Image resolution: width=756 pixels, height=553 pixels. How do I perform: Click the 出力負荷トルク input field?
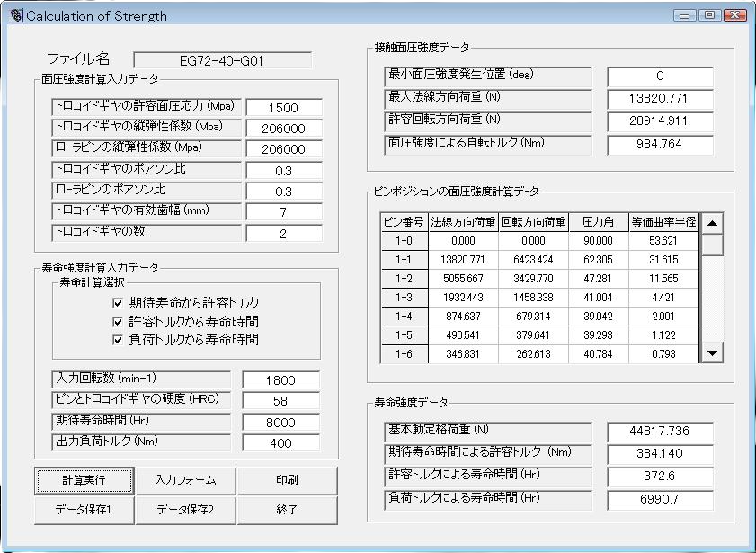coord(280,442)
